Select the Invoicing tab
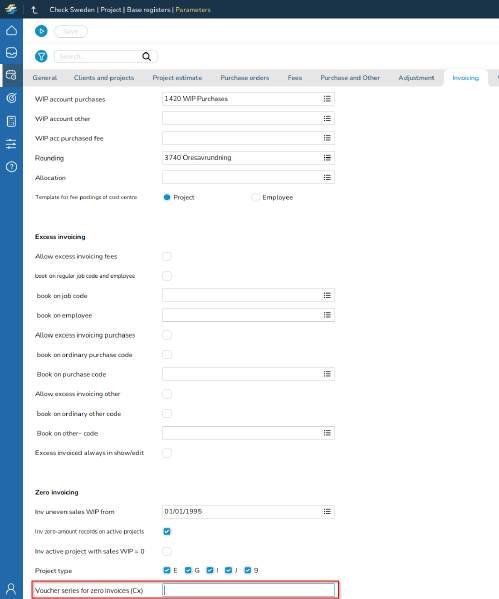Screen dimensions: 499x599 click(x=465, y=78)
